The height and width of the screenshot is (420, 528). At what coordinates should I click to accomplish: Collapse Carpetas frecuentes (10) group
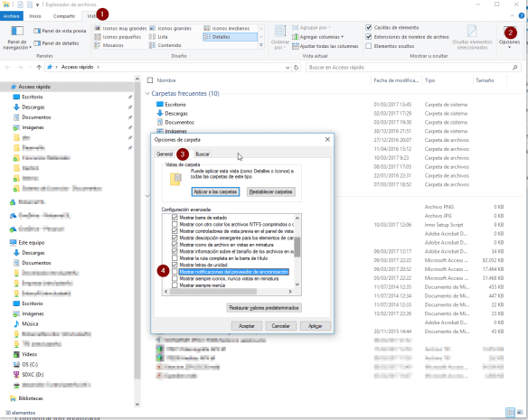[147, 94]
